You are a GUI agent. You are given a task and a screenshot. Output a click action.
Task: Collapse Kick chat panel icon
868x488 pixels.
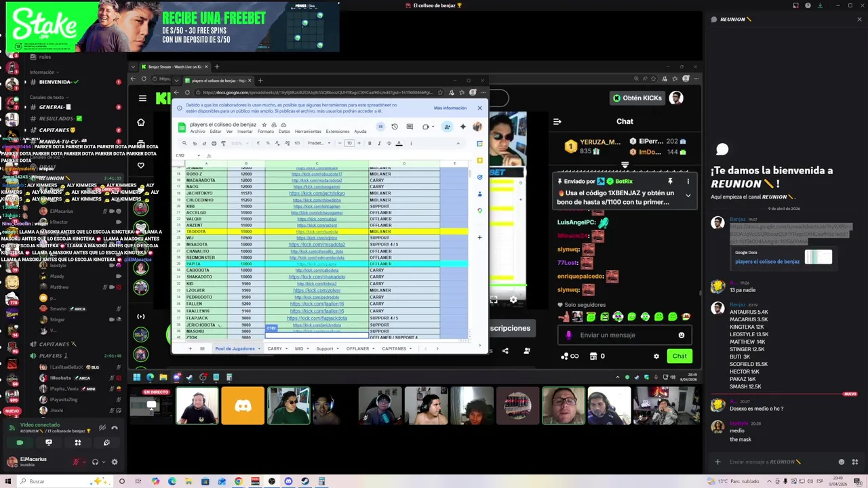557,122
